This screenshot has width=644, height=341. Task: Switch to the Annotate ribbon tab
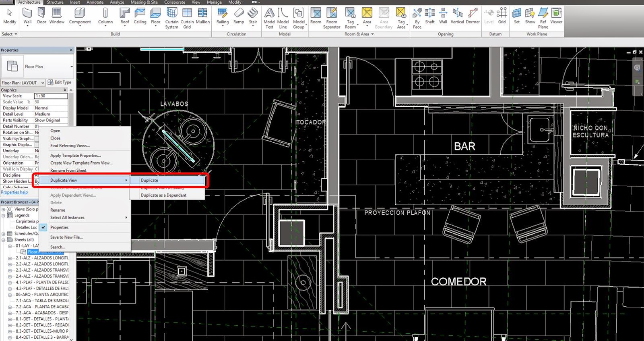pyautogui.click(x=95, y=2)
